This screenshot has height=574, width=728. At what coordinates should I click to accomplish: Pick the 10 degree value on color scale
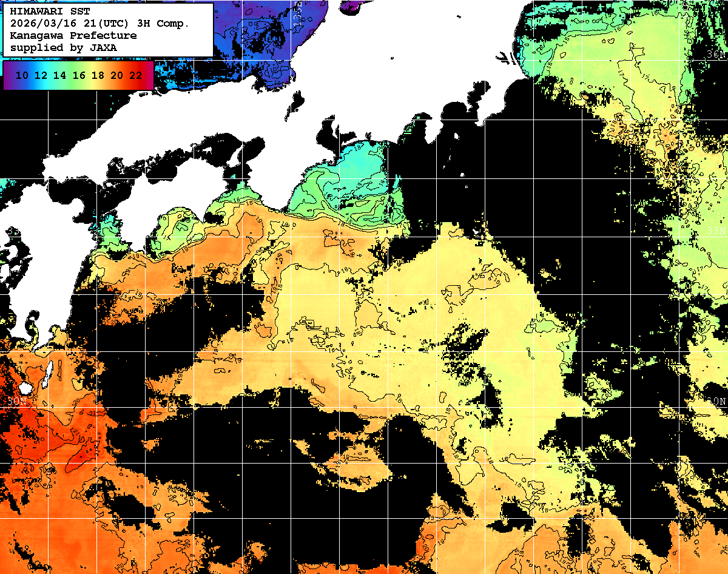point(22,76)
